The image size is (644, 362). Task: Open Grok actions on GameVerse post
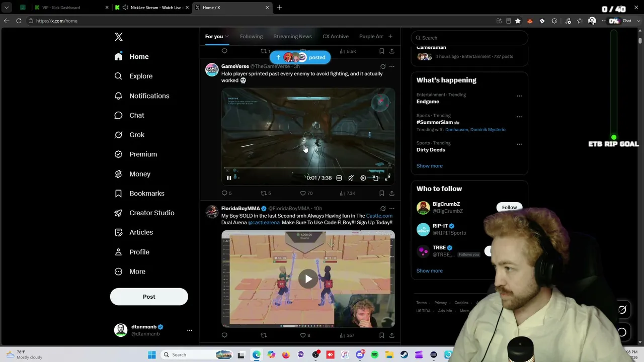pyautogui.click(x=383, y=66)
